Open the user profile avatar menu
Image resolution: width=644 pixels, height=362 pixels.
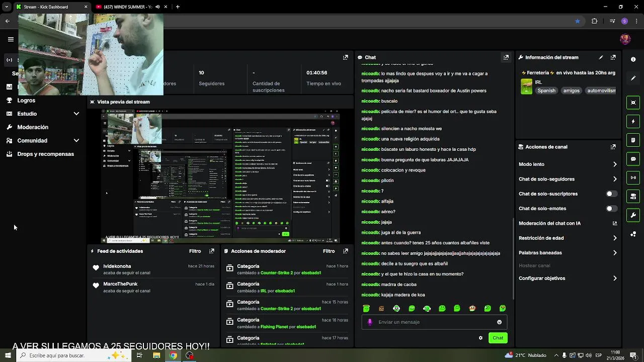tap(625, 39)
